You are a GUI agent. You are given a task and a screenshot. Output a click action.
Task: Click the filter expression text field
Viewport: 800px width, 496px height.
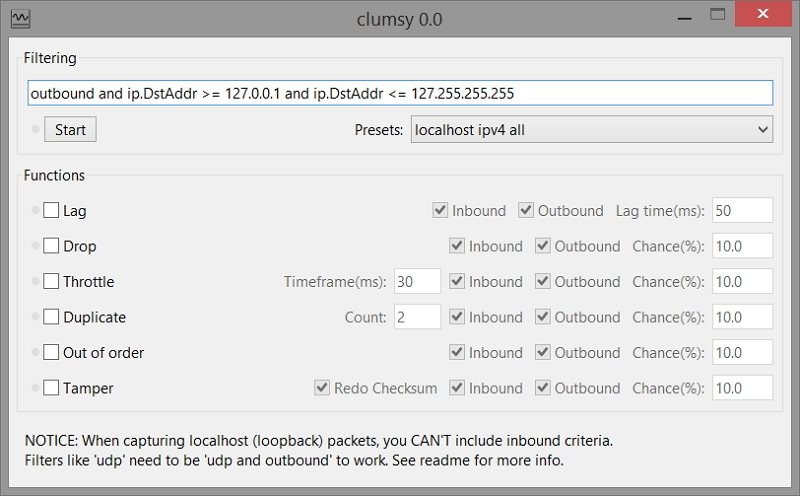(400, 93)
